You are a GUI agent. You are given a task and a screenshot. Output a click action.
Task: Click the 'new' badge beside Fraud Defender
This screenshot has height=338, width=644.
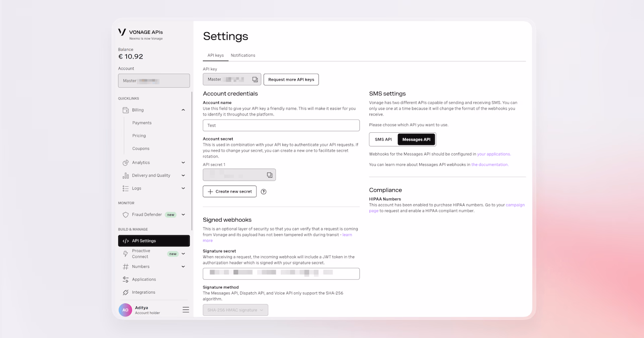coord(171,215)
